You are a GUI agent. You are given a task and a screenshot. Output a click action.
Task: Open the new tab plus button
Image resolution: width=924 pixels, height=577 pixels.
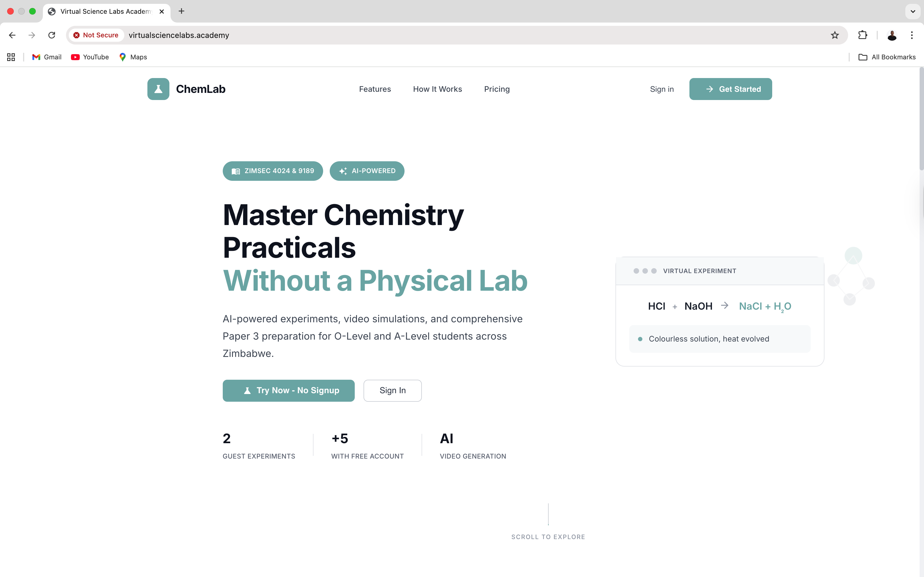click(x=182, y=11)
